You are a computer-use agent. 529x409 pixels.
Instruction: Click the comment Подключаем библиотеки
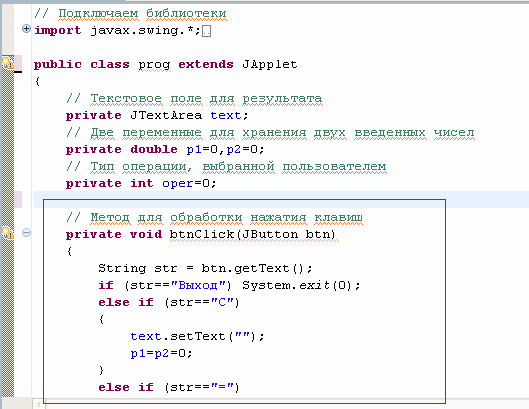tap(130, 14)
